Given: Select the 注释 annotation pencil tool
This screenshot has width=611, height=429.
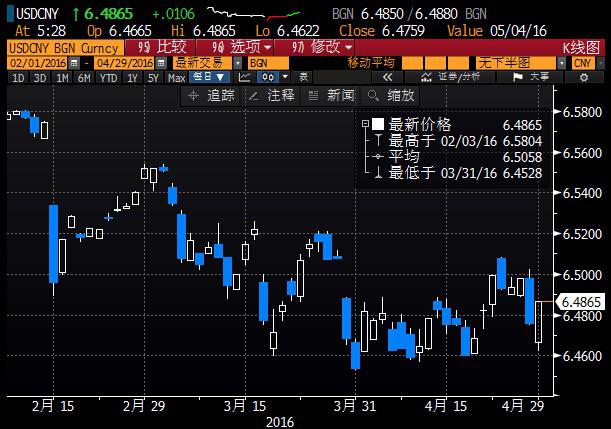Looking at the screenshot, I should tap(272, 95).
